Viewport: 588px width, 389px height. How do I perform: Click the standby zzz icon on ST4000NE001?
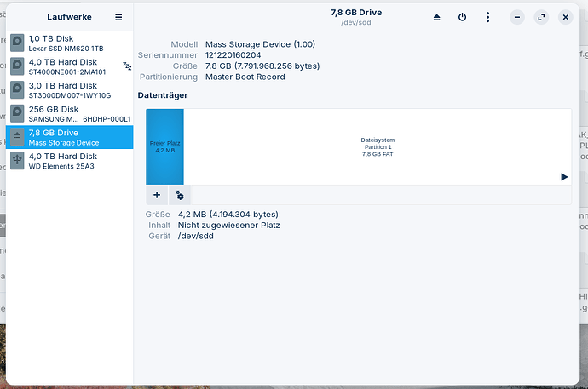pyautogui.click(x=127, y=66)
